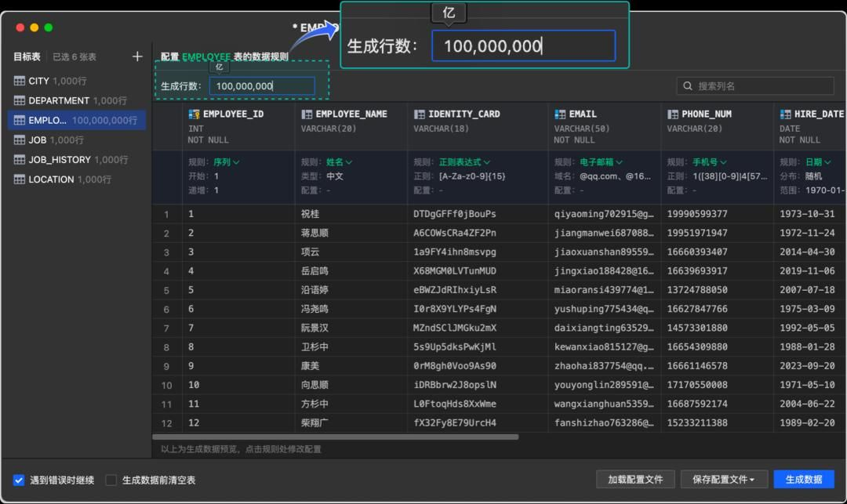Click the horizontal scrollbar under the table
This screenshot has height=504, width=847.
point(336,437)
